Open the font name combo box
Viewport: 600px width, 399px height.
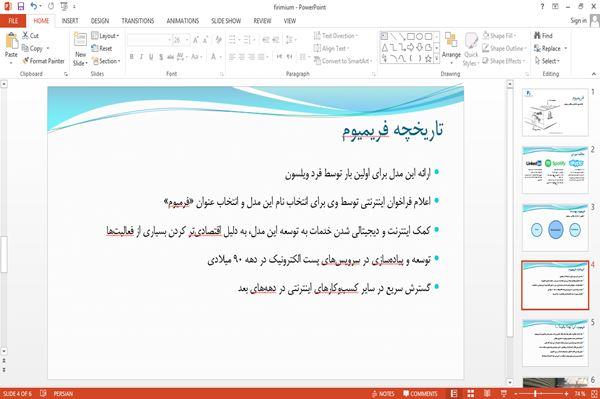pos(149,40)
